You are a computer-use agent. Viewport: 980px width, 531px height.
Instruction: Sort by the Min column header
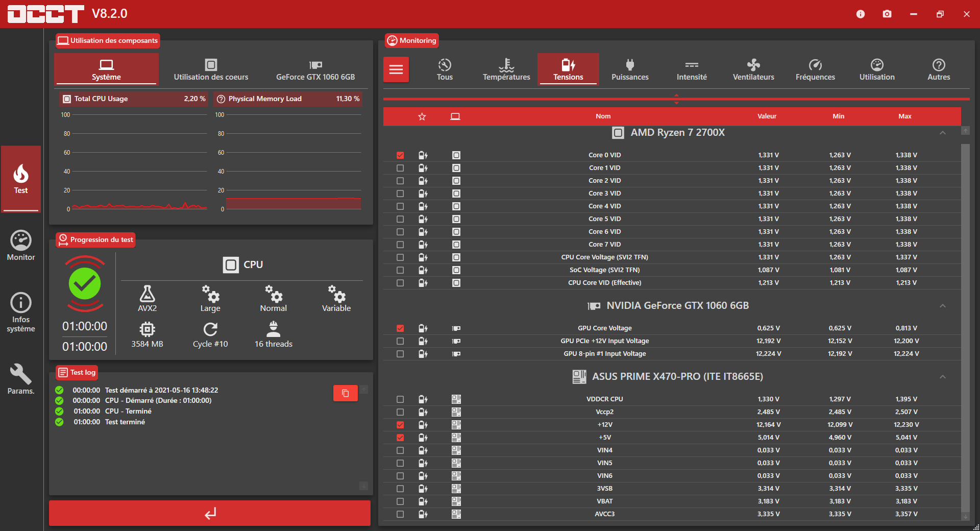point(838,116)
